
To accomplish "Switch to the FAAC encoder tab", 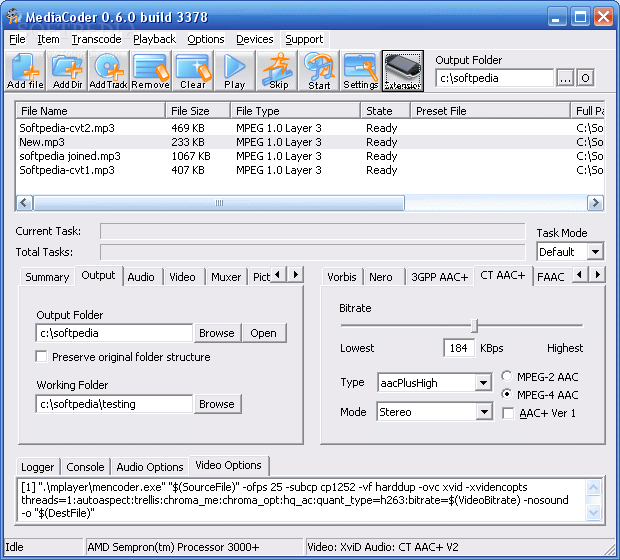I will coord(551,277).
